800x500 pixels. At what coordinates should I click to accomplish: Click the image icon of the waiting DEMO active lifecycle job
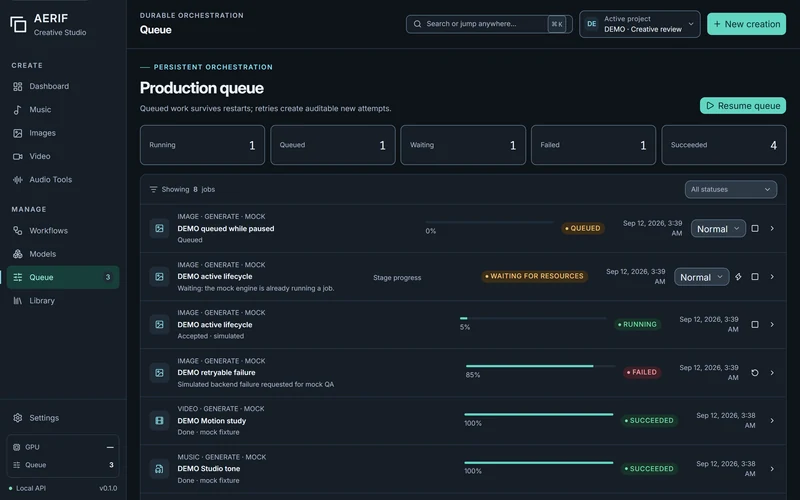159,277
